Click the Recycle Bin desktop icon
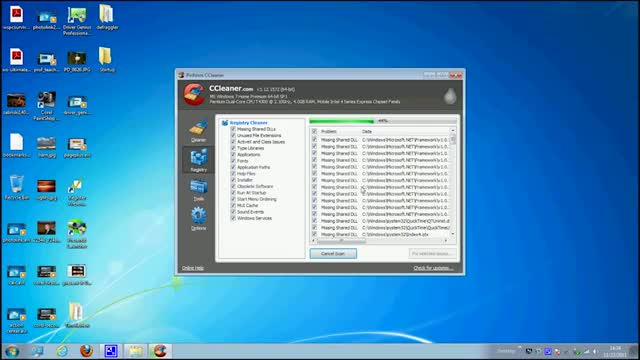The width and height of the screenshot is (640, 360). 16,187
